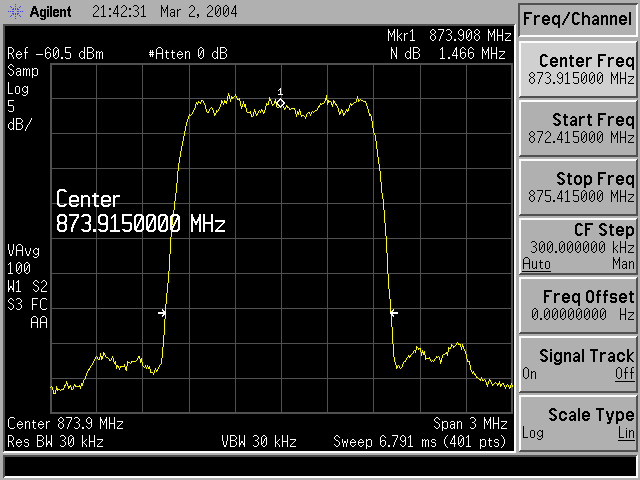The height and width of the screenshot is (480, 640).
Task: Click the N dB 1.466 MHz readout
Action: tap(448, 54)
